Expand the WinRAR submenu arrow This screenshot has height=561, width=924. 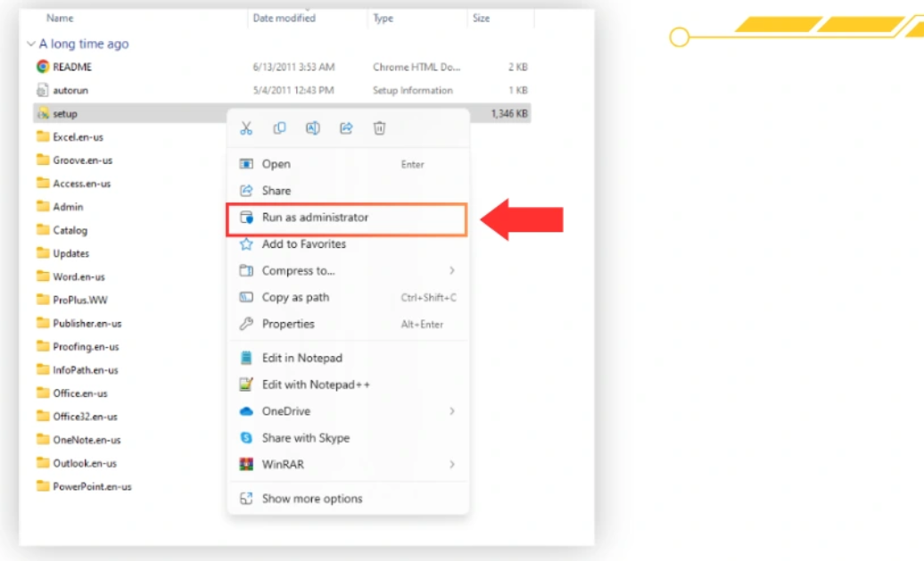451,465
